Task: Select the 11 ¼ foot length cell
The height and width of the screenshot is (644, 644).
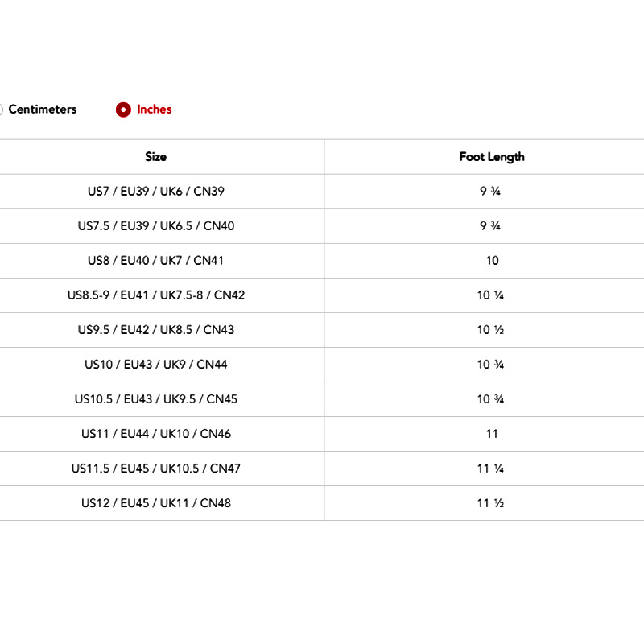Action: (x=490, y=469)
